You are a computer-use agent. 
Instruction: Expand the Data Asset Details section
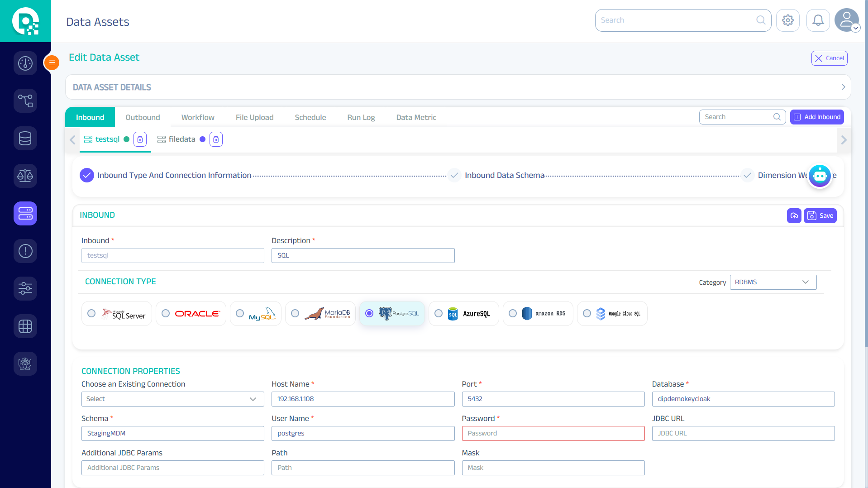pos(843,87)
